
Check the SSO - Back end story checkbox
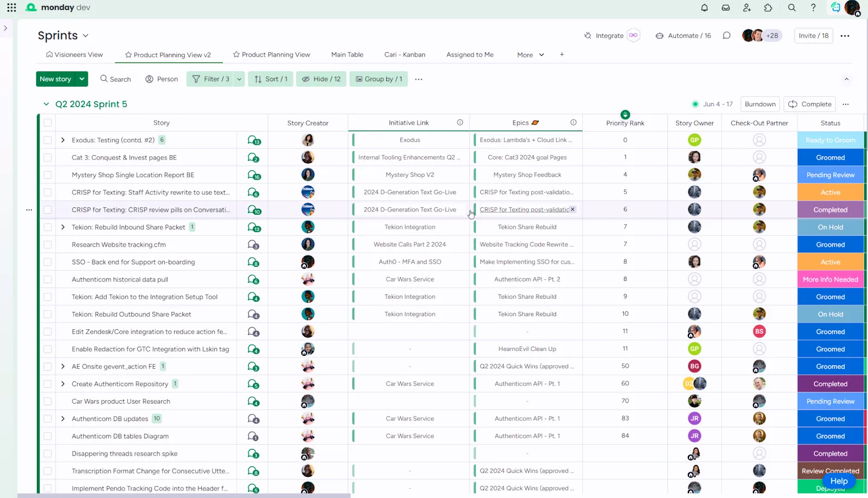coord(48,262)
